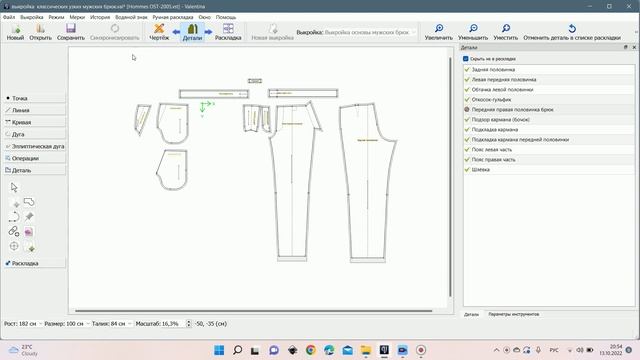The width and height of the screenshot is (640, 360).
Task: Open taskbar search
Action: [x=238, y=350]
